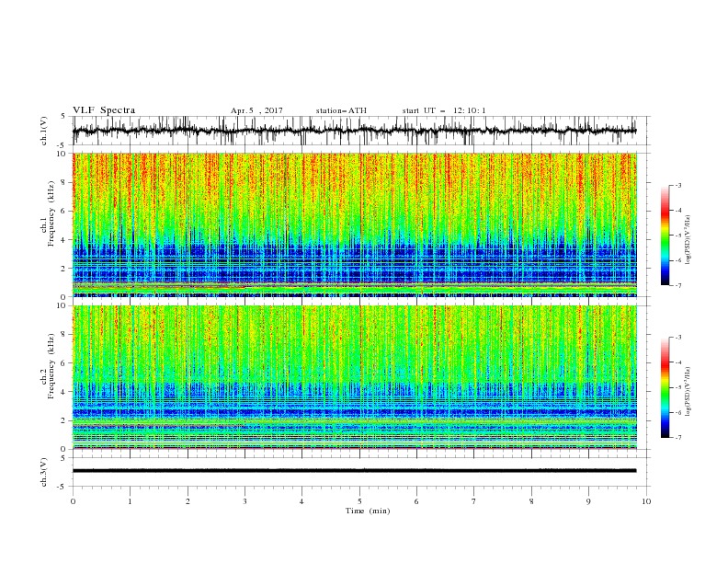Click the date text "Apr. 5 , 2017"

click(x=256, y=110)
